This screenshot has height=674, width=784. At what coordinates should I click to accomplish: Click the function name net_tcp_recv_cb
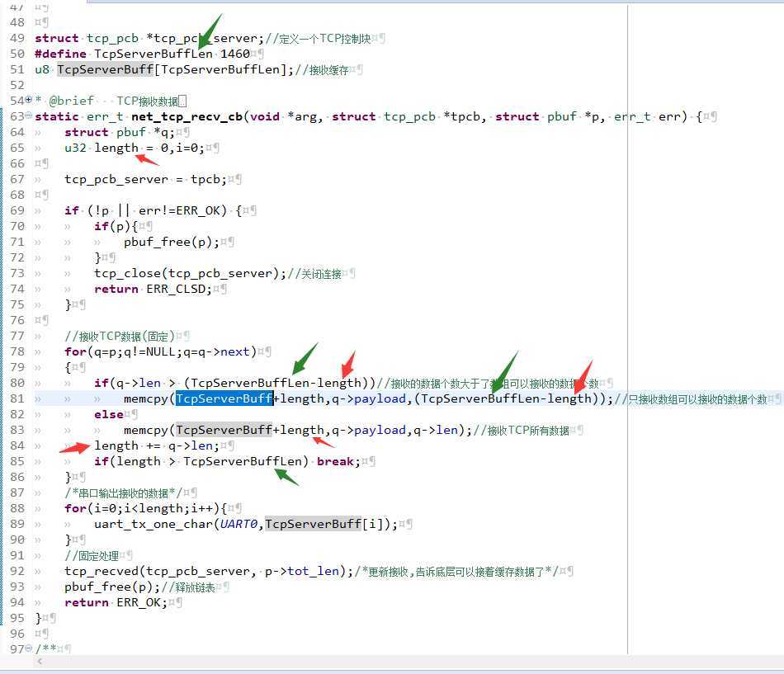(x=187, y=116)
